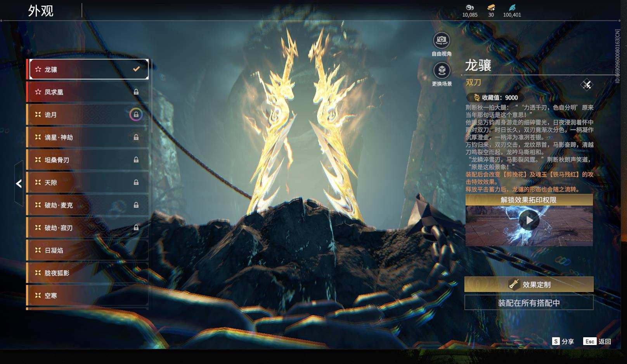Click the rarity icon beside 空寒
The image size is (627, 364).
tap(38, 295)
